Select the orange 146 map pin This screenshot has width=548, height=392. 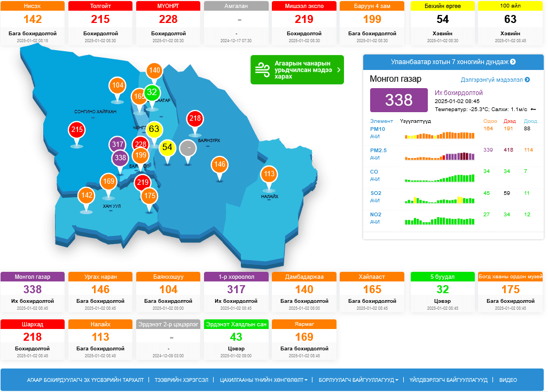220,164
